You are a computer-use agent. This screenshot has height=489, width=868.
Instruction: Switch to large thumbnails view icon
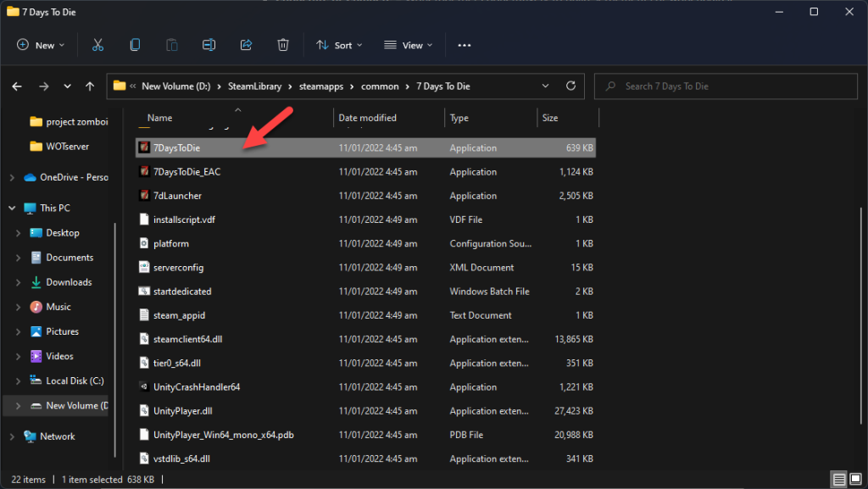point(856,479)
